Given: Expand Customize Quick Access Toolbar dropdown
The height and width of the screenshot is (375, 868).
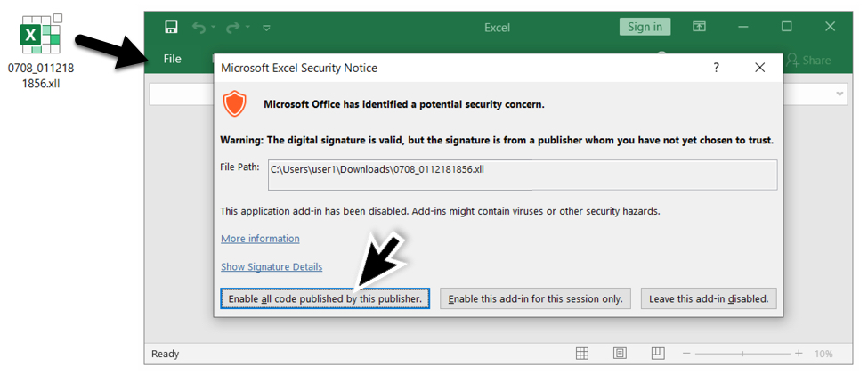Looking at the screenshot, I should [266, 28].
